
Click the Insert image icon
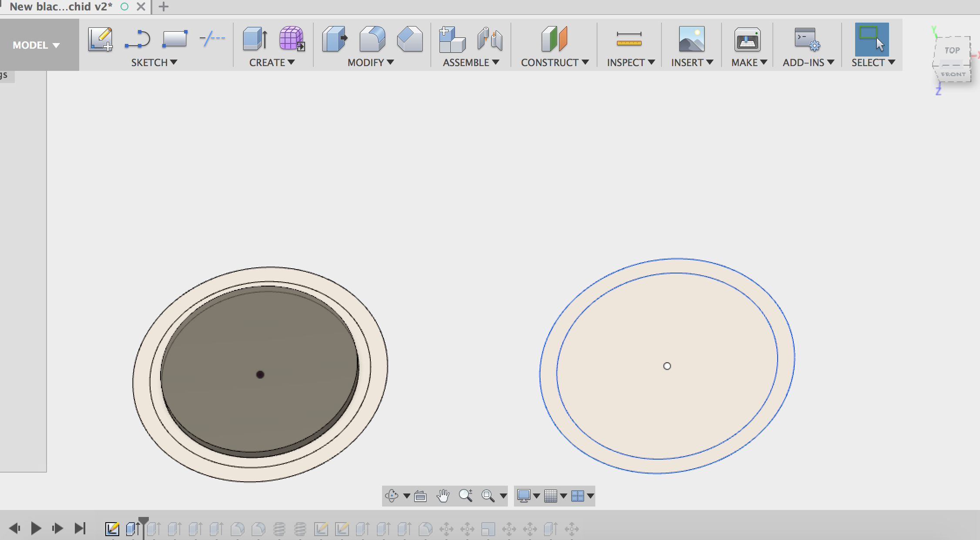point(692,39)
